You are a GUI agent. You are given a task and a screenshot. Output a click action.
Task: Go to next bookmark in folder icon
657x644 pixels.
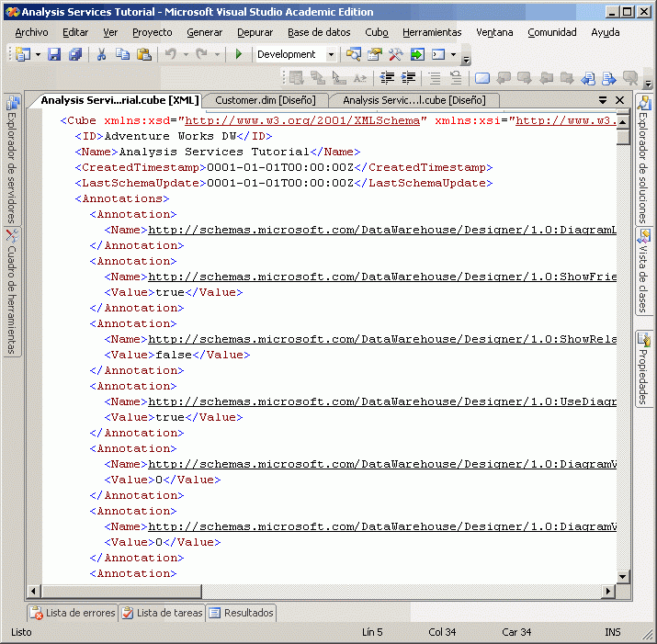coord(567,78)
